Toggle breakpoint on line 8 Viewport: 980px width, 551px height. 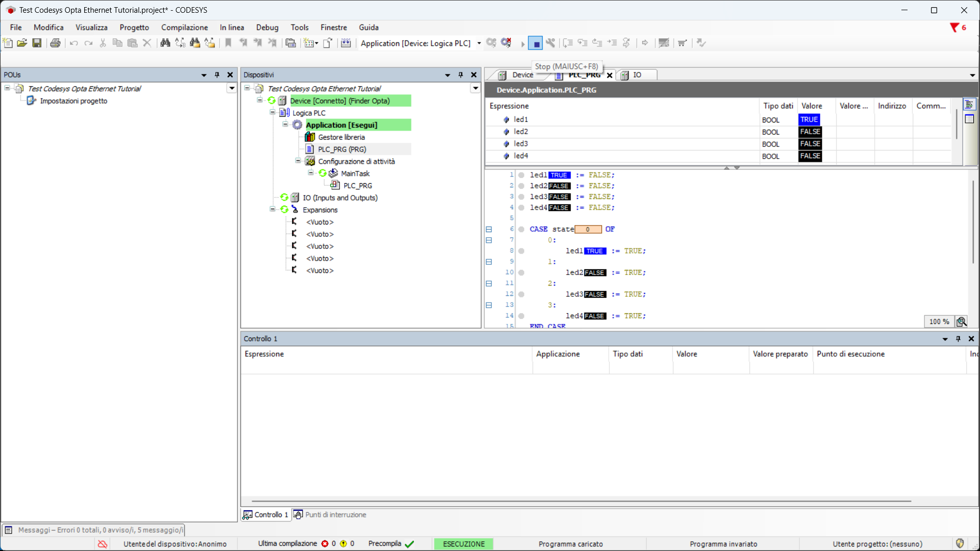click(521, 251)
